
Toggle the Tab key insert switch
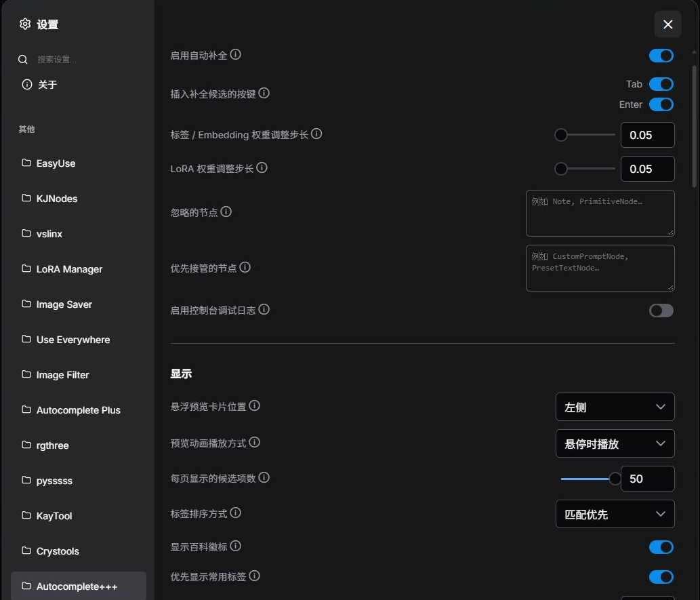point(661,84)
